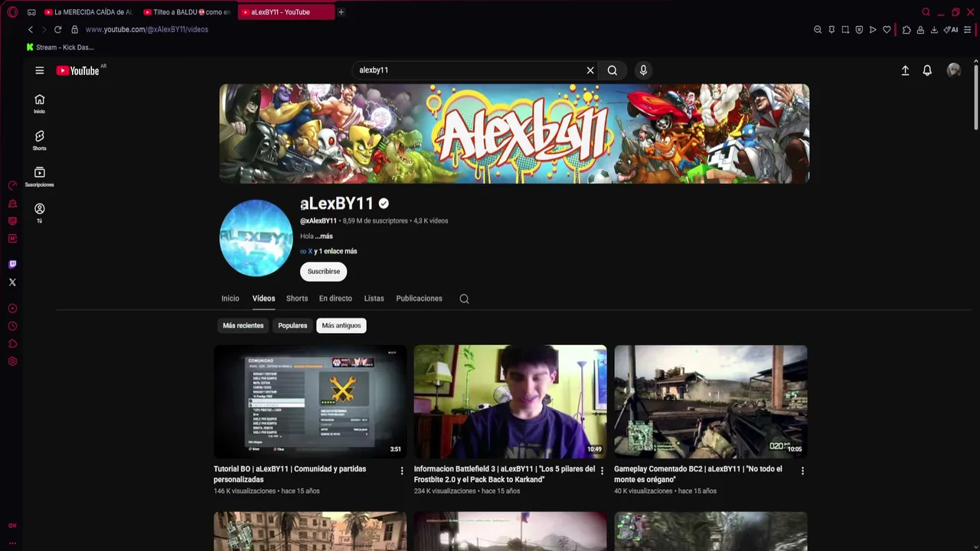Start voice search with microphone
The width and height of the screenshot is (980, 551).
pyautogui.click(x=643, y=70)
